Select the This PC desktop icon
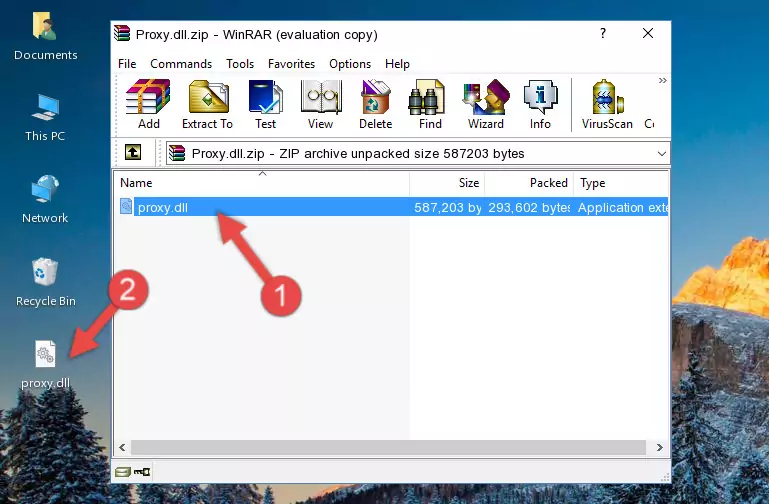Viewport: 769px width, 504px height. coord(45,118)
